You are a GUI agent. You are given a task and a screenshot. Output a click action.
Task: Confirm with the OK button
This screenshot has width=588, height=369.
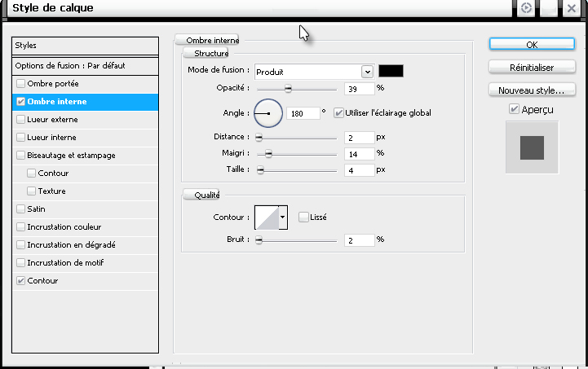(532, 44)
